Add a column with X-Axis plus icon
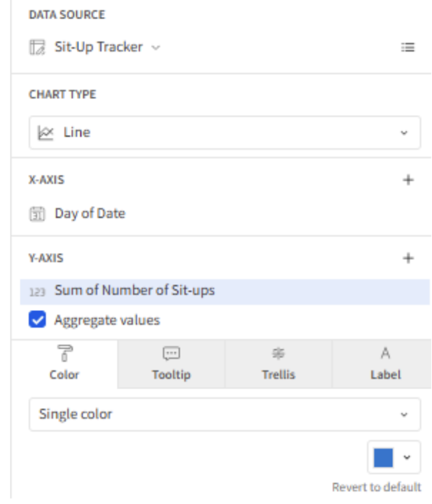The width and height of the screenshot is (432, 504). click(x=408, y=180)
